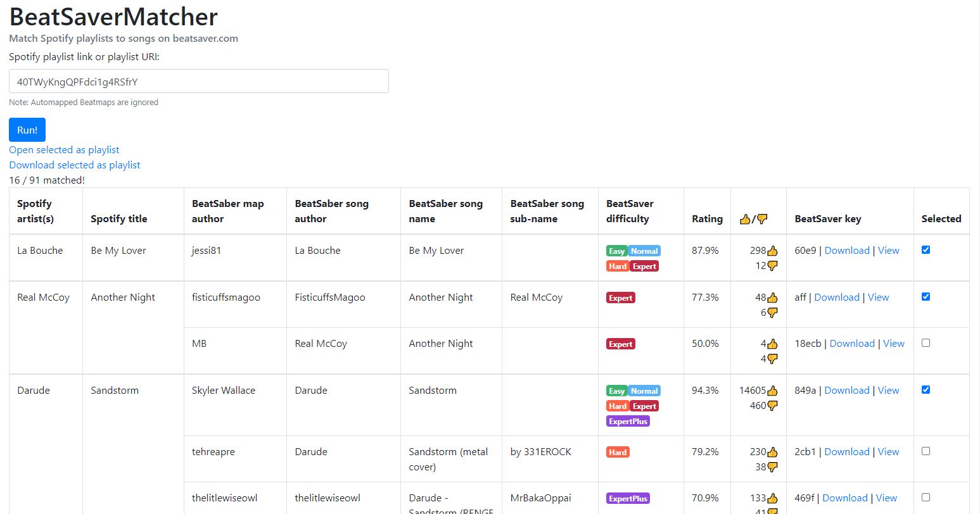Click Easy badge in Be My Lover row

coord(616,251)
